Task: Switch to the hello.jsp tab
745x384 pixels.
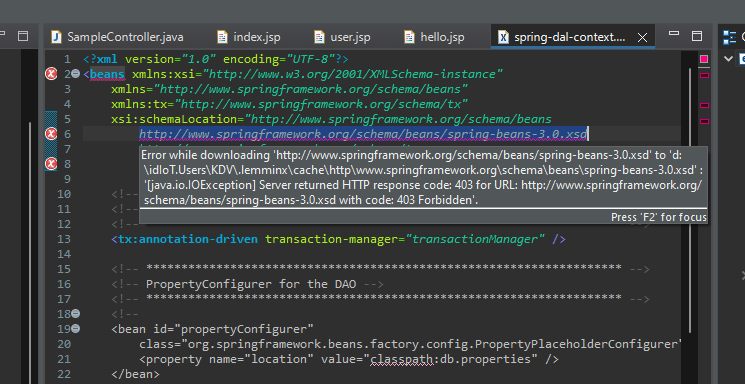Action: point(434,37)
